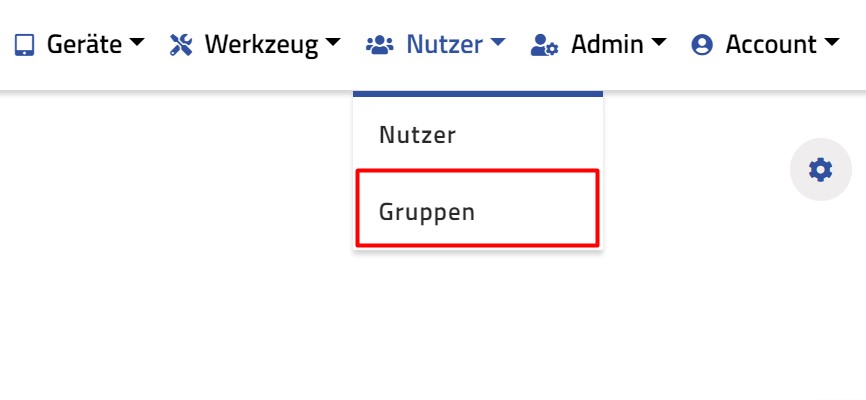Click the tablet icon beside Geräte

[x=24, y=44]
